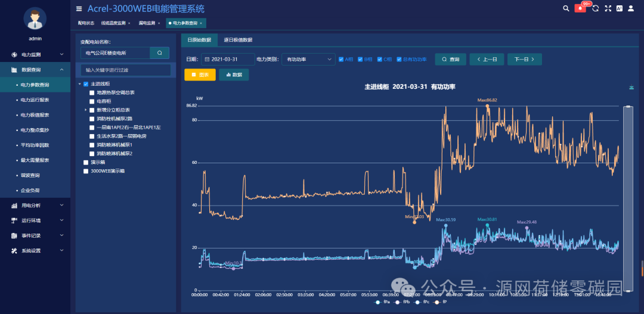Viewport: 644px width, 314px height.
Task: Click the 运行环境 sidebar icon
Action: coord(14,220)
